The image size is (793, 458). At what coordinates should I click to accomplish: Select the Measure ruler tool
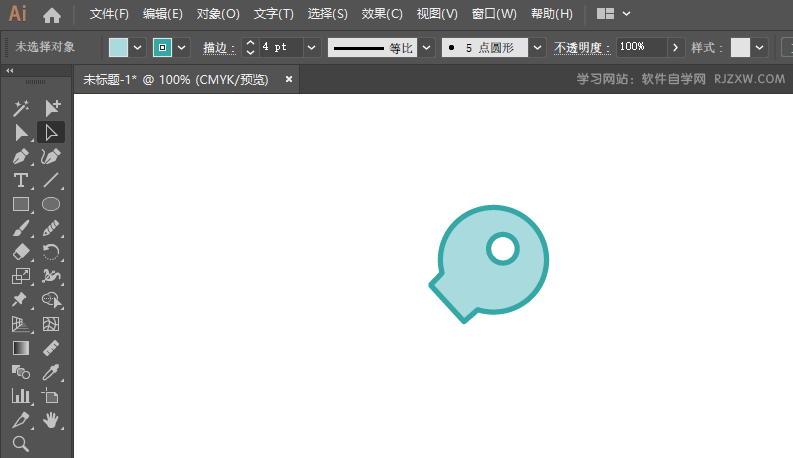coord(51,348)
